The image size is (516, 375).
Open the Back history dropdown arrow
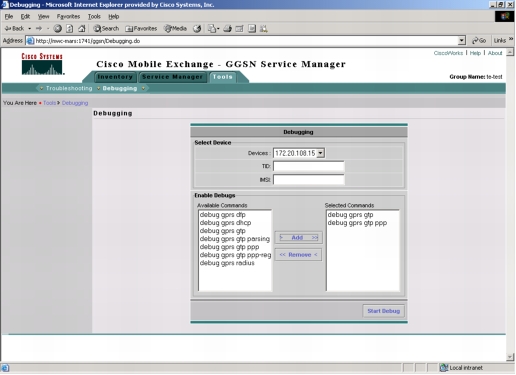[x=30, y=29]
